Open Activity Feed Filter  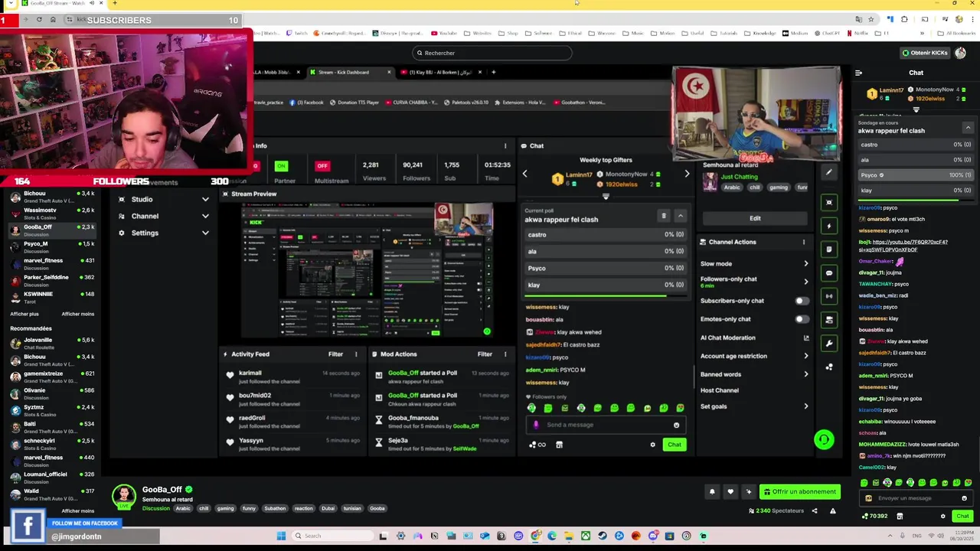[x=335, y=354]
